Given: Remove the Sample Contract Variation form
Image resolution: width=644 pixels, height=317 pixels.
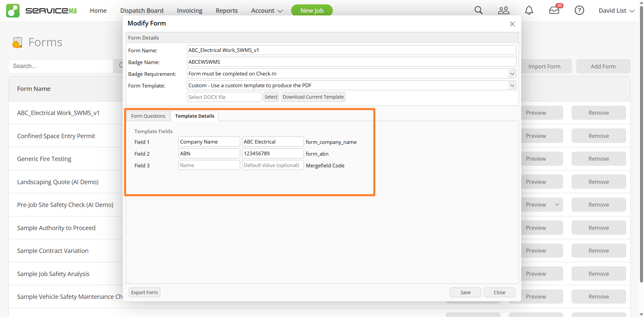Looking at the screenshot, I should (x=599, y=251).
